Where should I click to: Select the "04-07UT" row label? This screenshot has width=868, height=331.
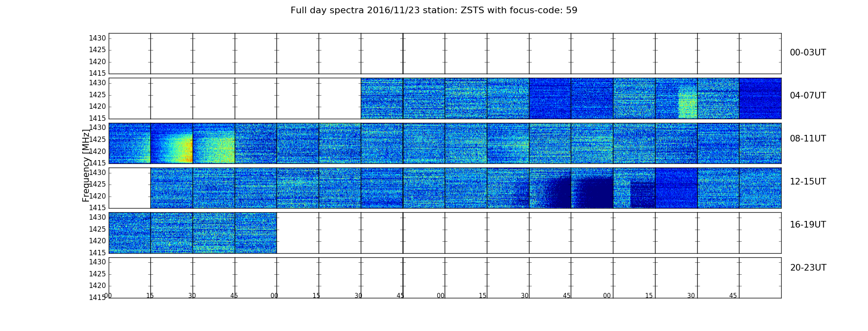coord(808,96)
